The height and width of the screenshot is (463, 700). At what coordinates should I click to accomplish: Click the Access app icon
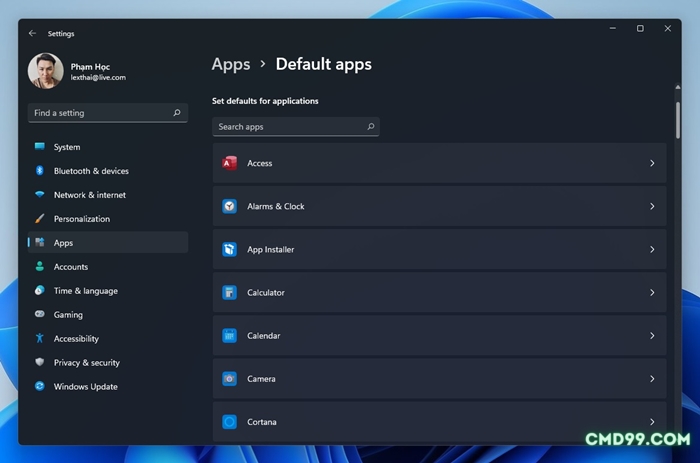pyautogui.click(x=229, y=163)
